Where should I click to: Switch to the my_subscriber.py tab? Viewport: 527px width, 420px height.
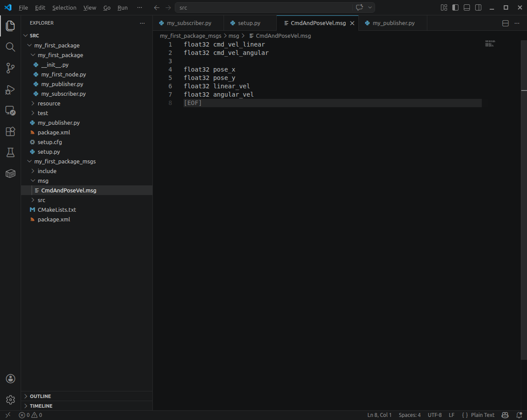pos(188,23)
